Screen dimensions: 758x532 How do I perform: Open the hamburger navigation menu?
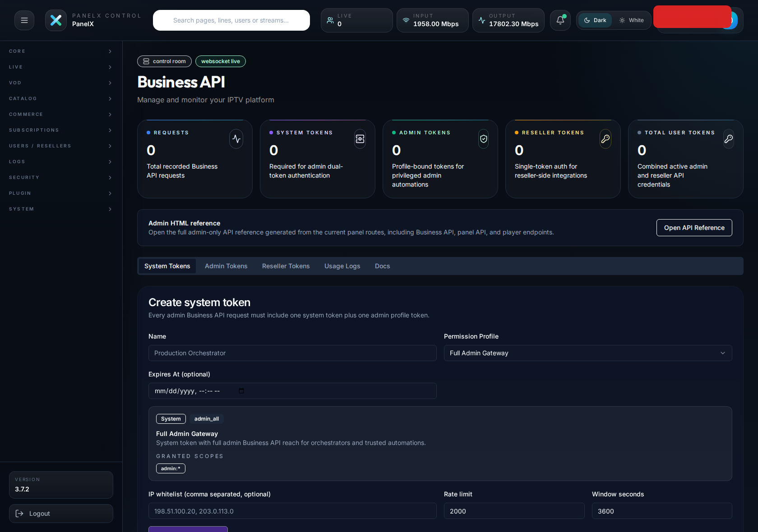pyautogui.click(x=24, y=20)
